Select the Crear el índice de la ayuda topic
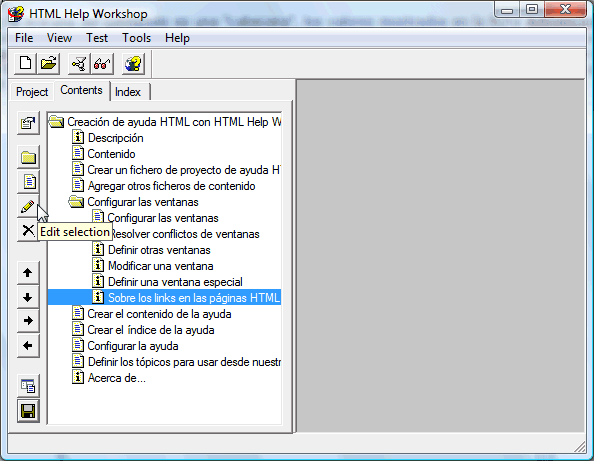The width and height of the screenshot is (594, 461). point(151,330)
